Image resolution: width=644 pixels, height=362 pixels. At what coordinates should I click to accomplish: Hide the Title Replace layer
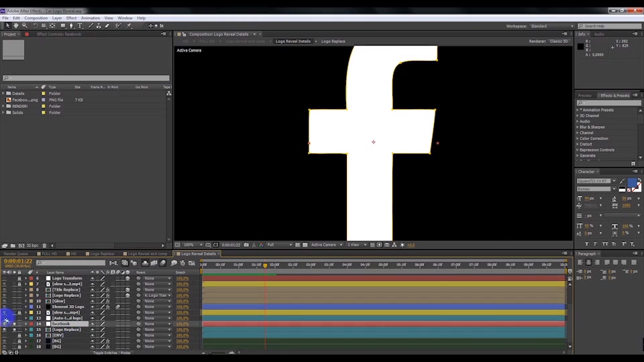coord(5,290)
